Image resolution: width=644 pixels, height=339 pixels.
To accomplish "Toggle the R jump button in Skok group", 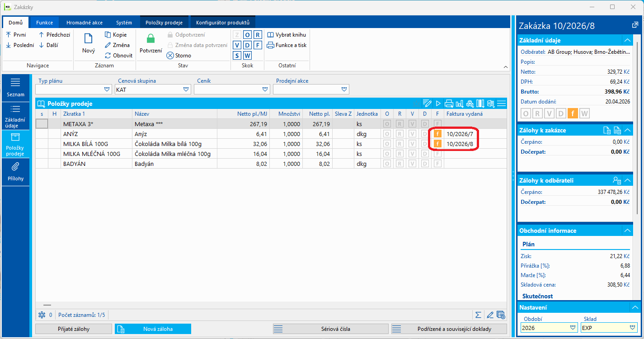I will [x=258, y=35].
